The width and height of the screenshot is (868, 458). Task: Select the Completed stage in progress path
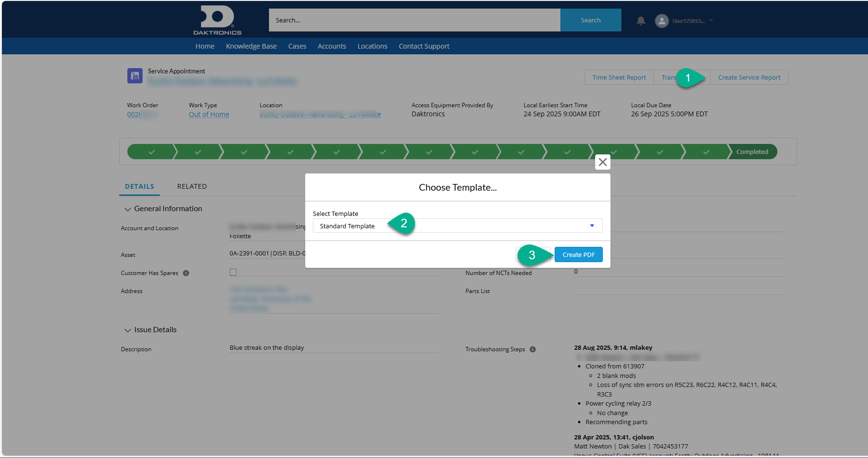752,152
